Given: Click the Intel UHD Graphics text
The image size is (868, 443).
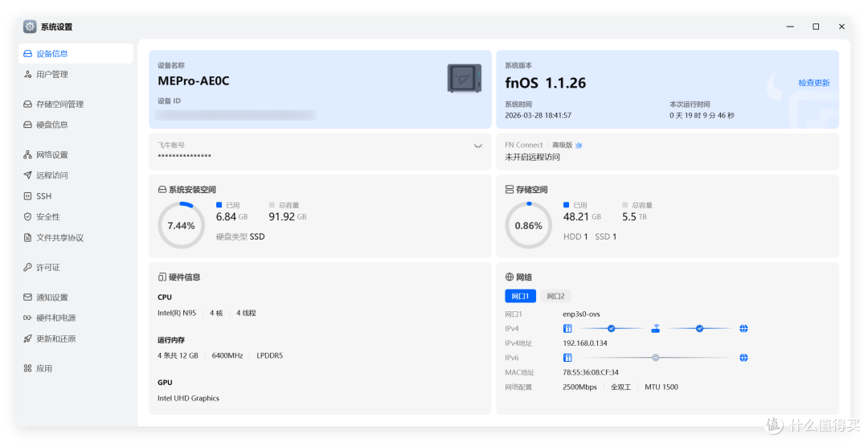Looking at the screenshot, I should [188, 398].
